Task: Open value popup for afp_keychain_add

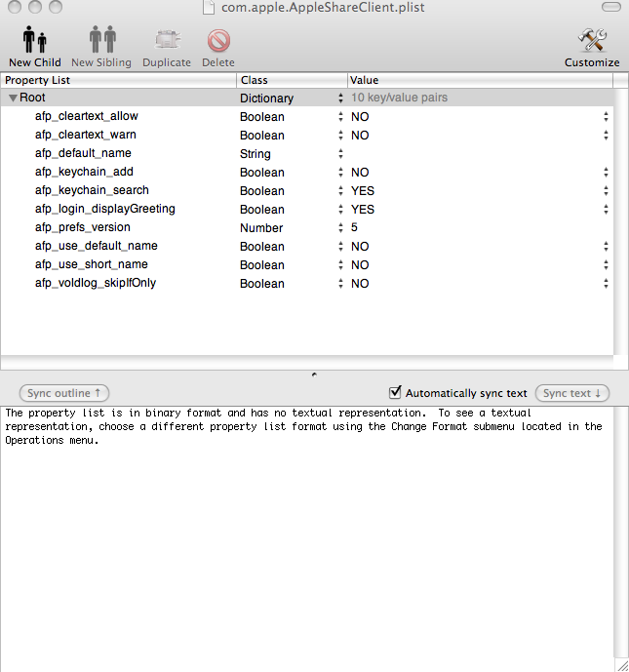Action: [606, 173]
